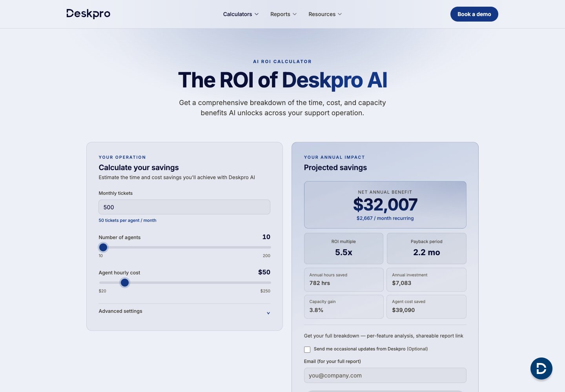The image size is (565, 392).
Task: Click the Deskpro logo
Action: (88, 14)
